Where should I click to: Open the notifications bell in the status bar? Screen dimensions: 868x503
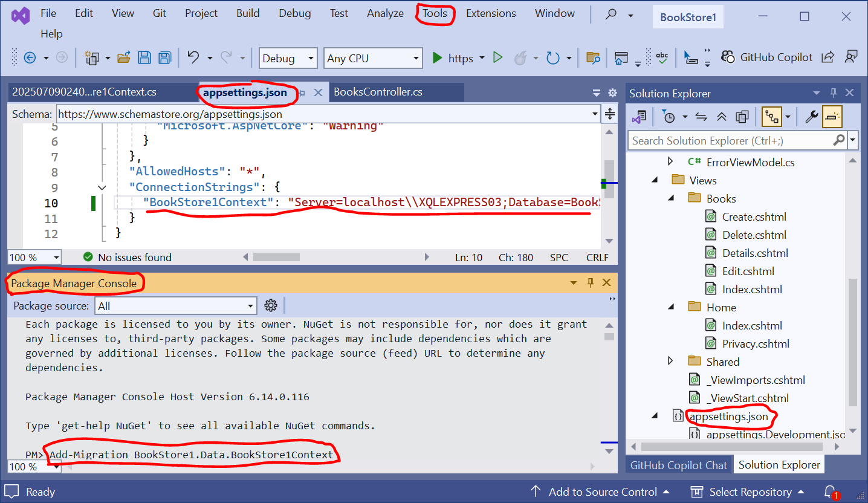click(x=831, y=492)
